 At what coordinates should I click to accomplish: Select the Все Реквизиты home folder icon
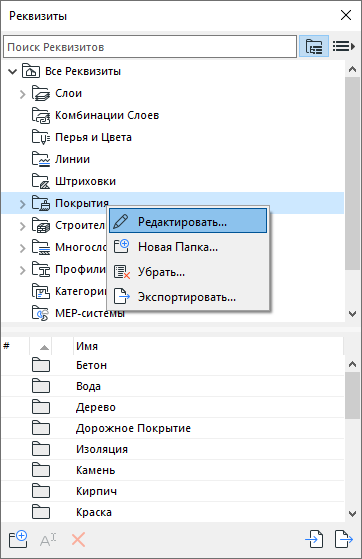(x=31, y=71)
